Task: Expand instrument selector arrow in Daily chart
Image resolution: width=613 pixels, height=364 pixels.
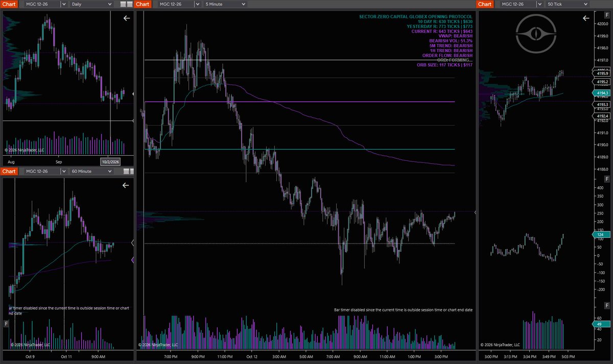Action: (x=64, y=4)
